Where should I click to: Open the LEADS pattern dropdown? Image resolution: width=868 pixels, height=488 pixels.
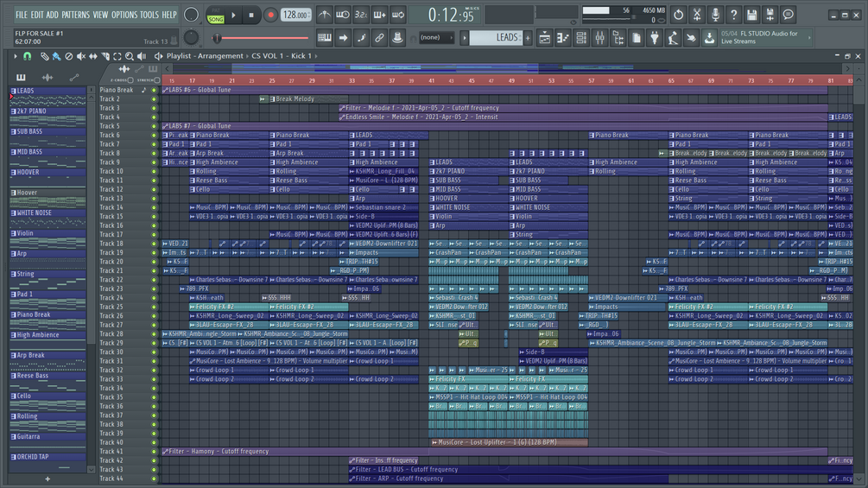(496, 38)
